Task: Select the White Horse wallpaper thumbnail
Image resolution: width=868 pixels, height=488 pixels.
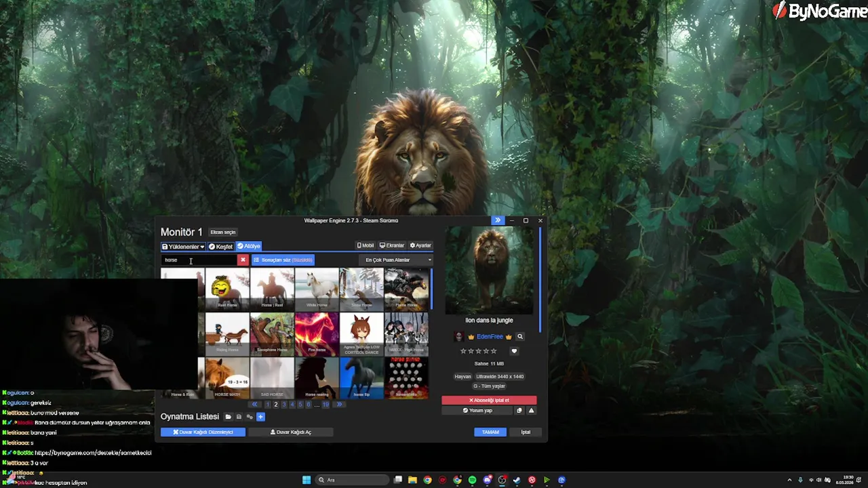Action: (317, 289)
